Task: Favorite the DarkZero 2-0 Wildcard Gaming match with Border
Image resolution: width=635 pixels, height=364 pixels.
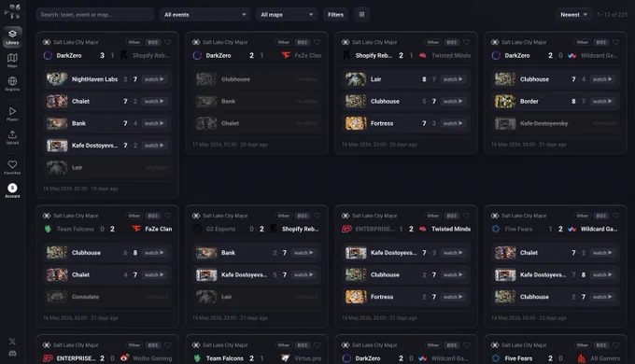Action: click(x=616, y=42)
